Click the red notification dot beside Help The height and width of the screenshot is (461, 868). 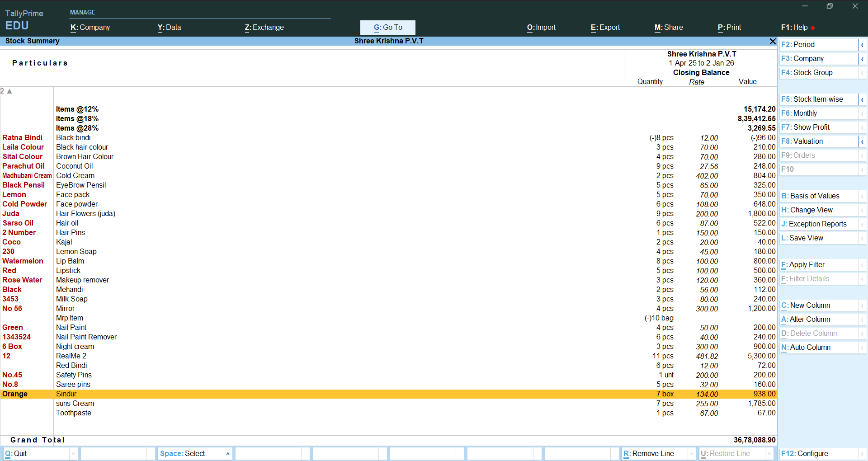(x=813, y=28)
